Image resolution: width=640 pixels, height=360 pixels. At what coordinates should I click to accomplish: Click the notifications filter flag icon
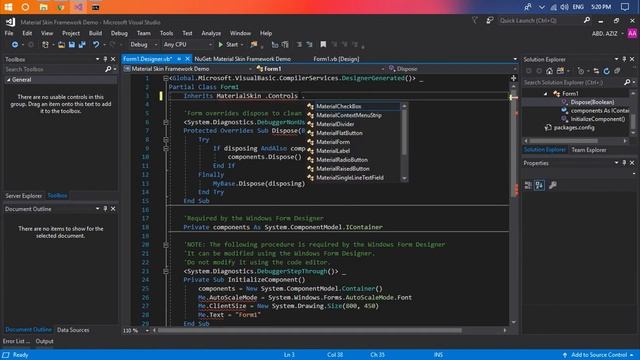(475, 20)
